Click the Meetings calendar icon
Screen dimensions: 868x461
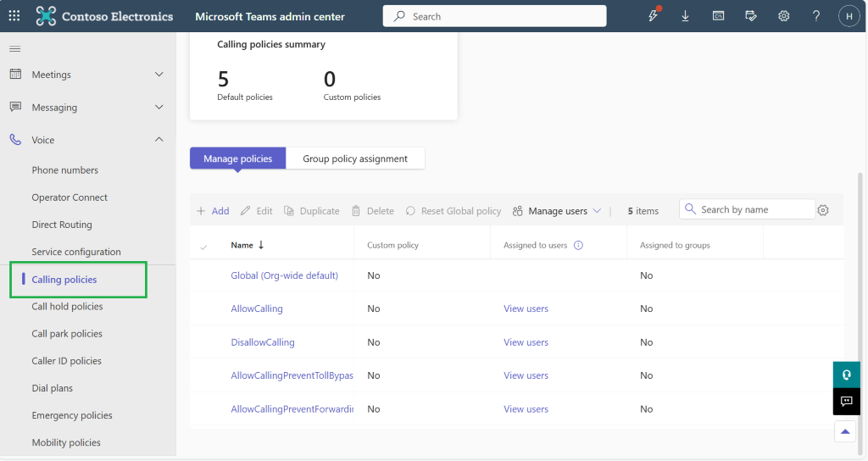15,74
